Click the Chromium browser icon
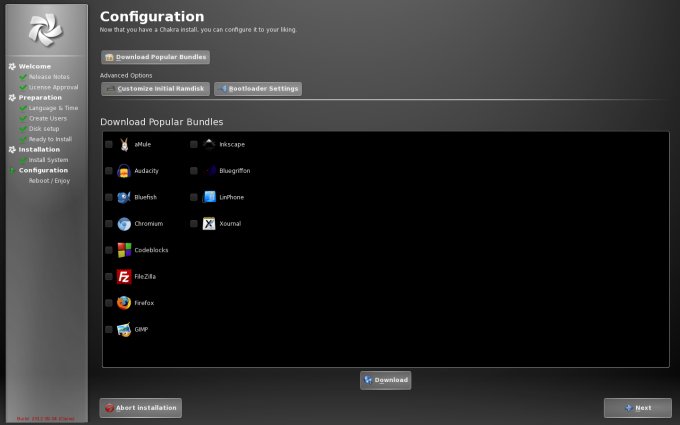 click(x=124, y=224)
